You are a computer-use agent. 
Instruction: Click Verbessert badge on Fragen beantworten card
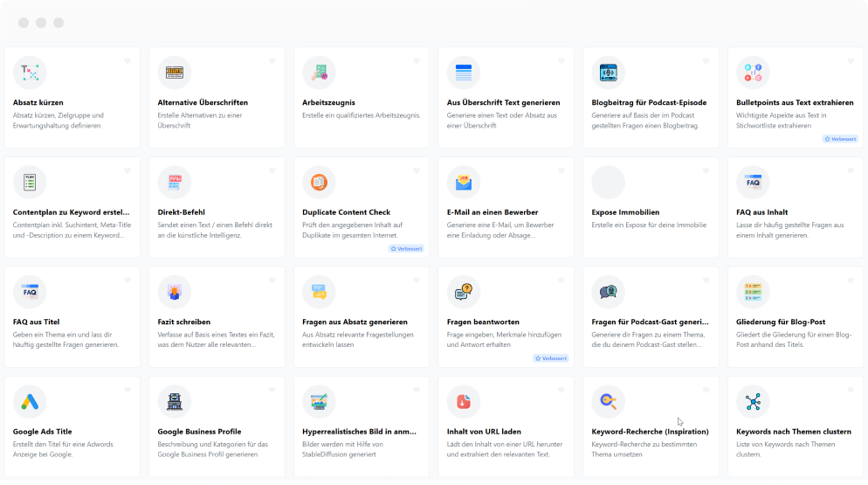click(551, 358)
